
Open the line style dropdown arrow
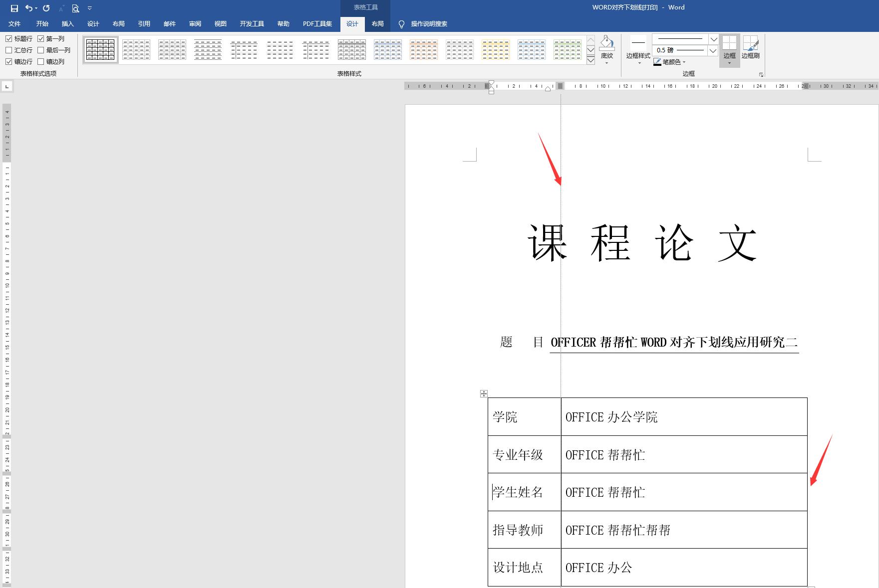coord(714,39)
